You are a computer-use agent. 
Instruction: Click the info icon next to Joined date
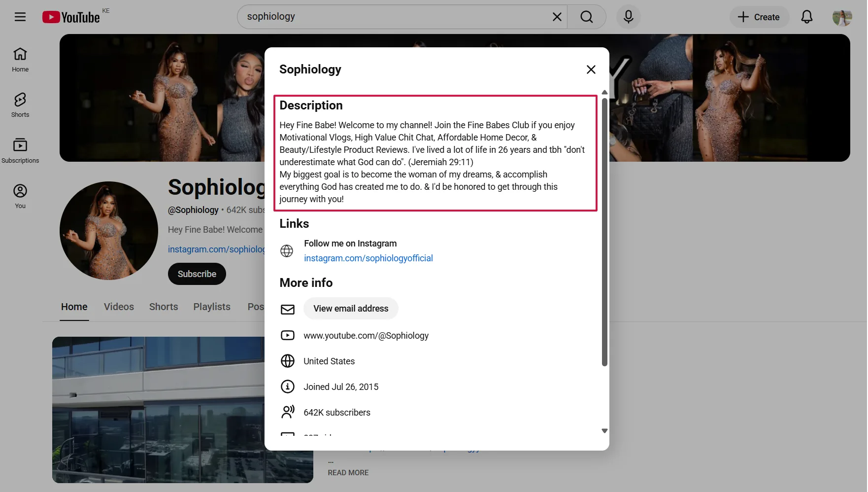pyautogui.click(x=288, y=387)
